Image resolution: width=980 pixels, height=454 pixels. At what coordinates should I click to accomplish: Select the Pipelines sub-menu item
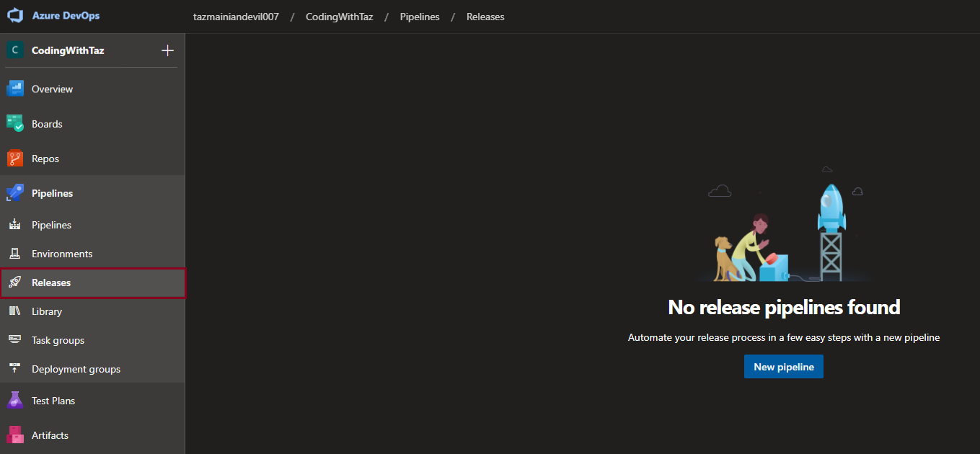[51, 225]
